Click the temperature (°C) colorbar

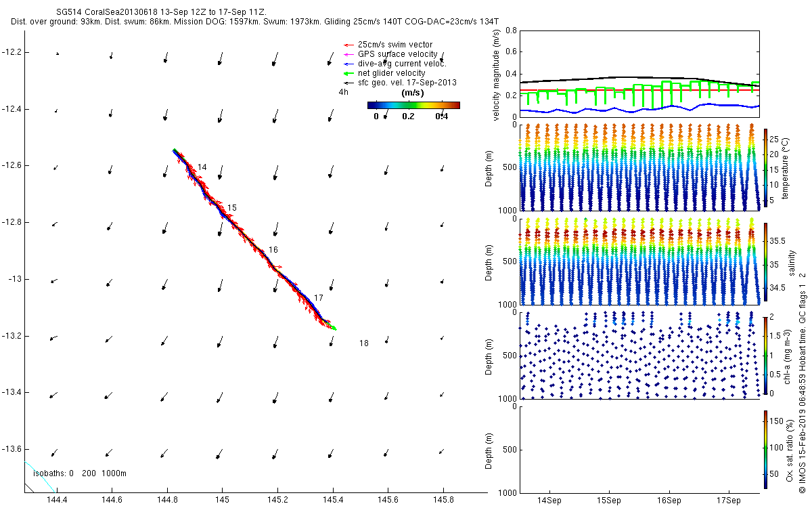click(765, 167)
